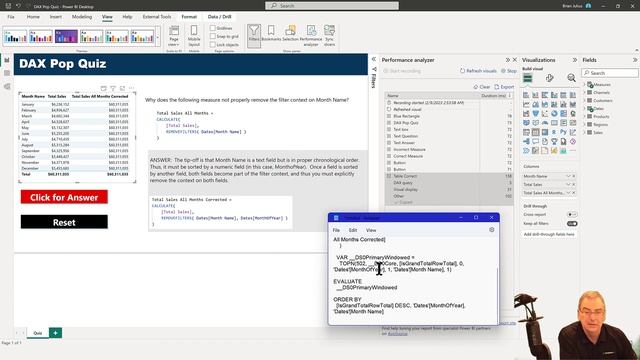Viewport: 640px width, 360px height.
Task: Click the Fields pane search box
Action: click(610, 73)
